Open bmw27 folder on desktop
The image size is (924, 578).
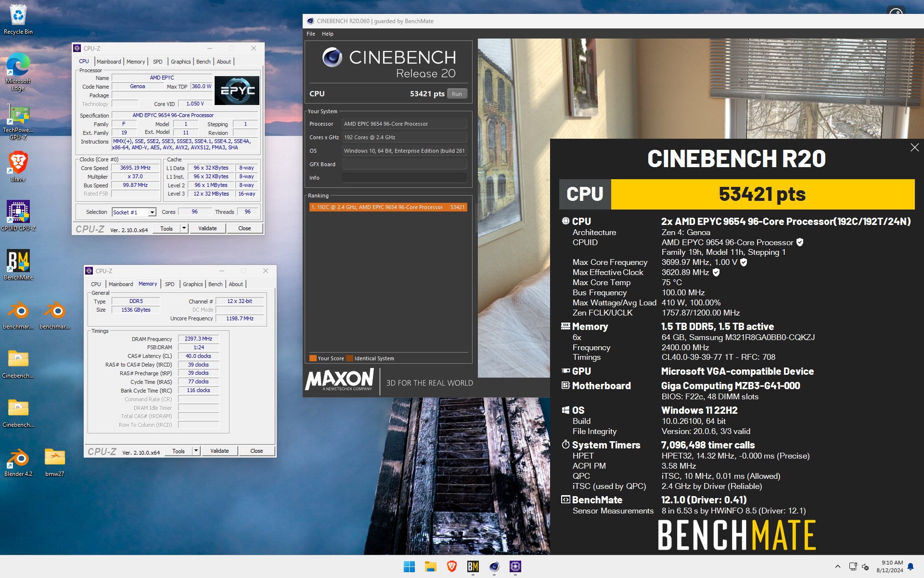tap(55, 462)
